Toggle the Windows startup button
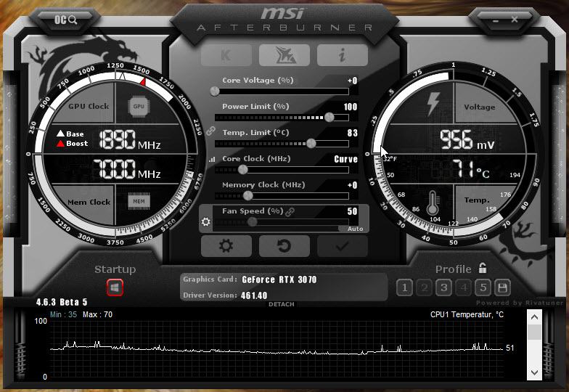The width and height of the screenshot is (569, 392). point(115,287)
